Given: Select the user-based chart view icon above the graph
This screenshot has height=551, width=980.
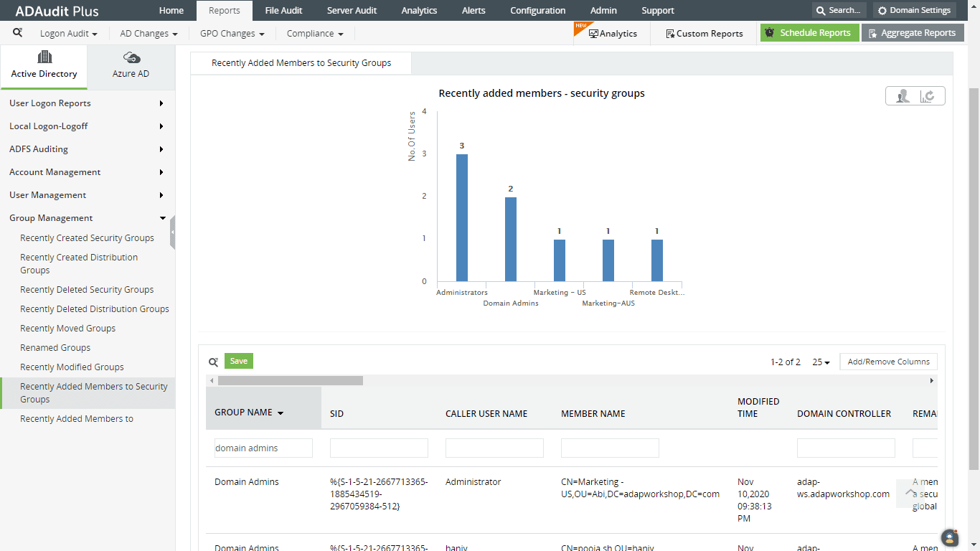Looking at the screenshot, I should point(902,95).
